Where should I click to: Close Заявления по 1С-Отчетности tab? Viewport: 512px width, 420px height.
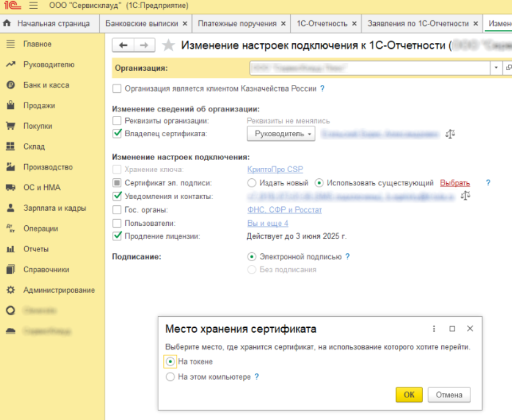pyautogui.click(x=476, y=24)
